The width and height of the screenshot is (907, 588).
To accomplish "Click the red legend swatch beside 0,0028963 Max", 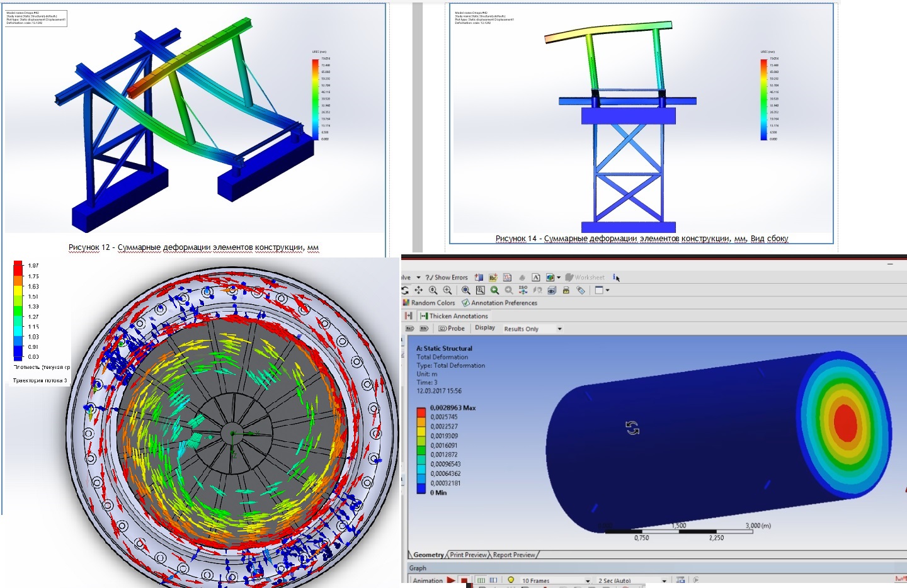I will pos(421,412).
